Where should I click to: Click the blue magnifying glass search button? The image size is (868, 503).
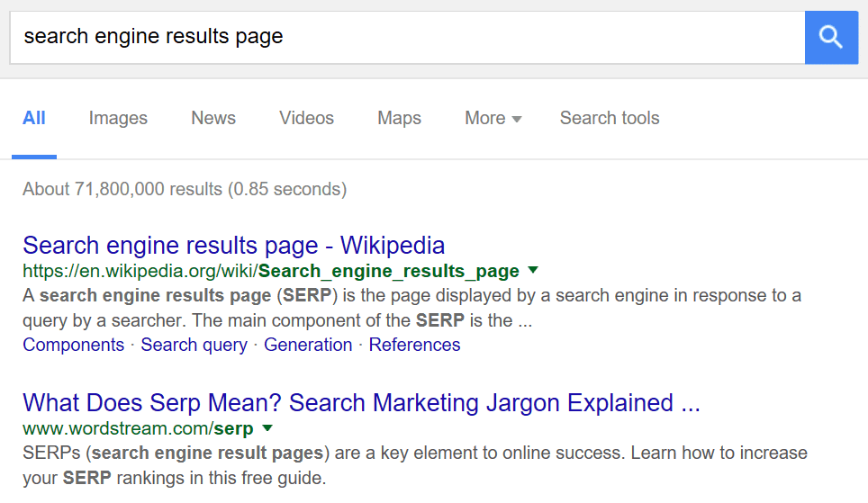coord(830,37)
